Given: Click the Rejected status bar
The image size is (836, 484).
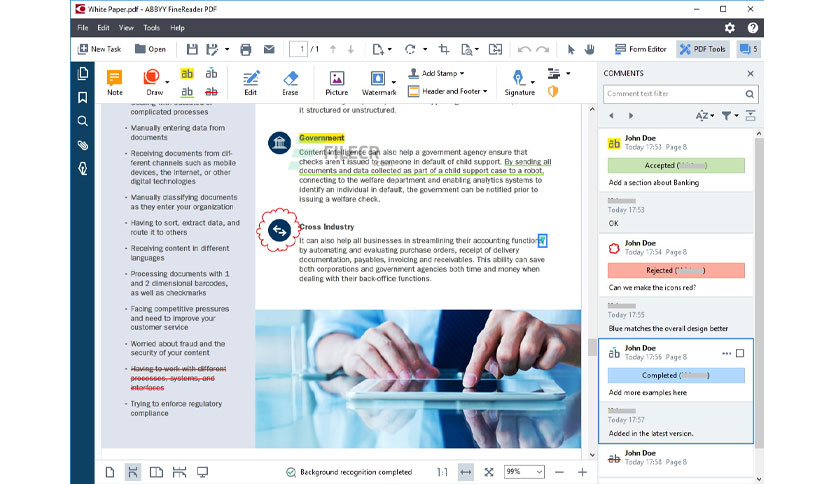Looking at the screenshot, I should [676, 270].
